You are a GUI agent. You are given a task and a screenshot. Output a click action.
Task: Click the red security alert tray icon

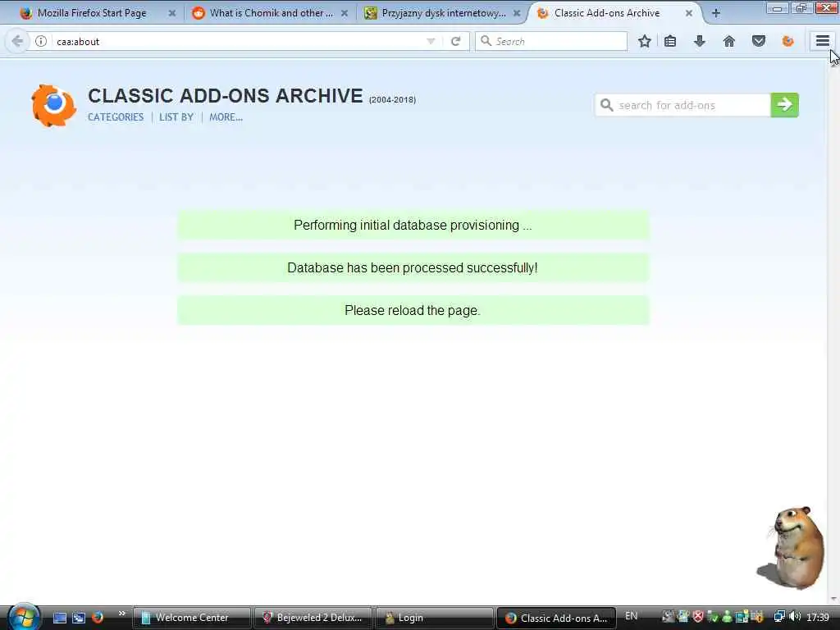coord(698,617)
